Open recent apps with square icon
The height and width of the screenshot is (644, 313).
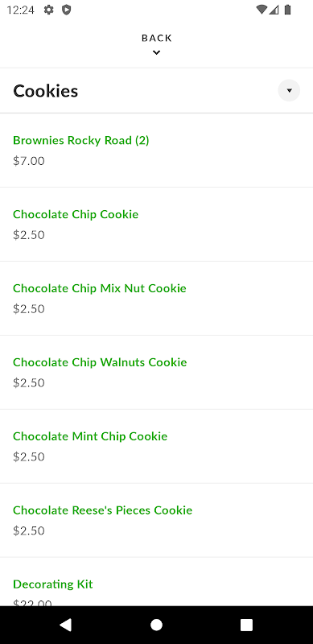click(x=246, y=625)
